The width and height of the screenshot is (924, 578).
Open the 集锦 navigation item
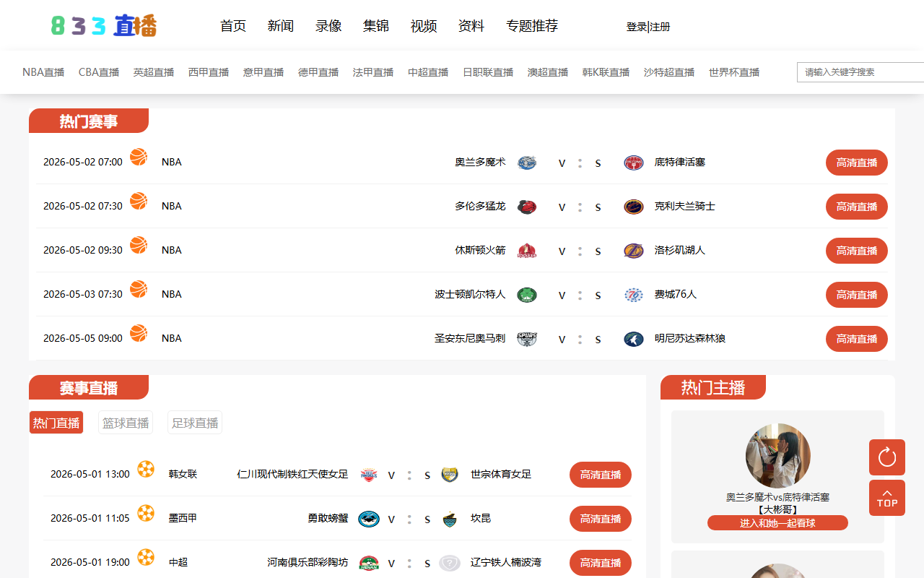click(x=376, y=26)
